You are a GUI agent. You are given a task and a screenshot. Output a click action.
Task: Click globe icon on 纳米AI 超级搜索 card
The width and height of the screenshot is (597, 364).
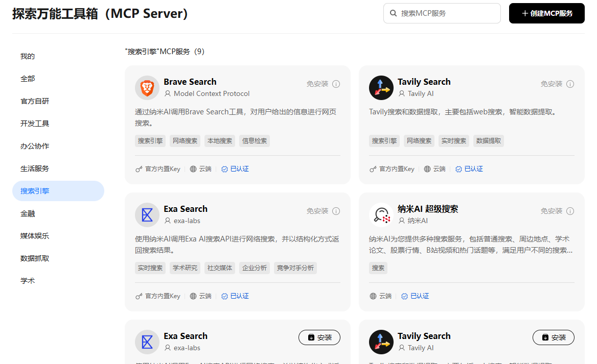(373, 296)
